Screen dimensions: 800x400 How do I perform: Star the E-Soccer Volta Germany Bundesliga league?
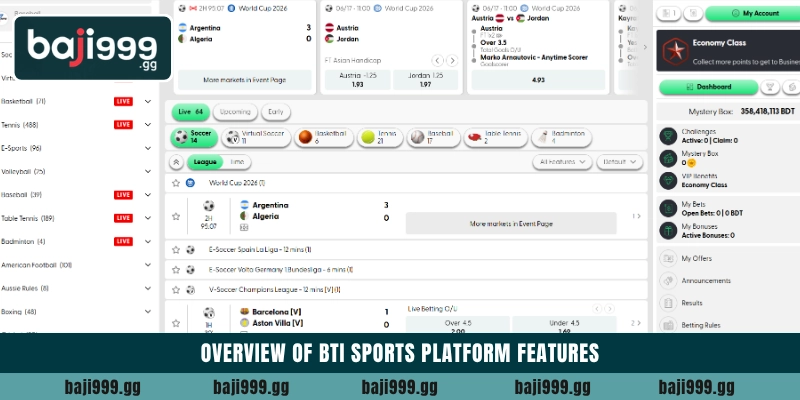coord(176,269)
